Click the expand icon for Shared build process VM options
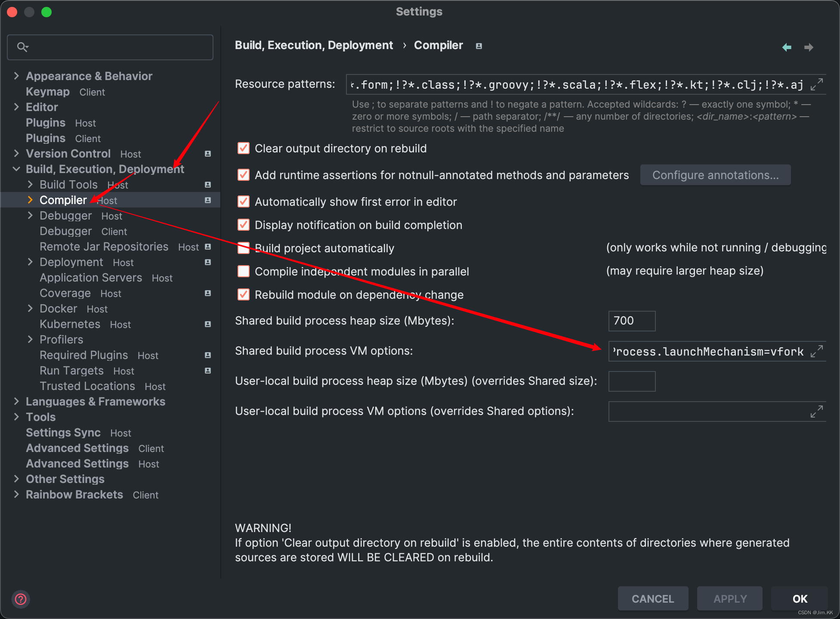Screen dimensions: 840x619 (x=817, y=351)
